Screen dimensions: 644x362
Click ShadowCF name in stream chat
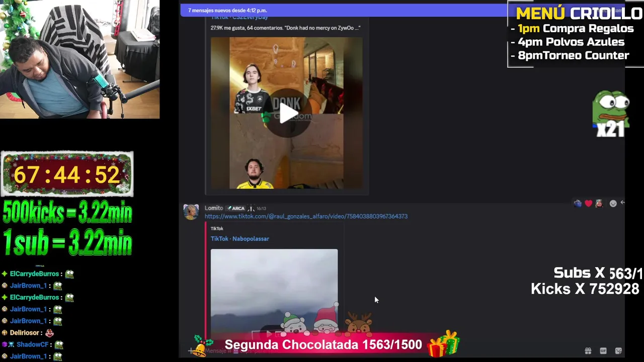click(33, 344)
